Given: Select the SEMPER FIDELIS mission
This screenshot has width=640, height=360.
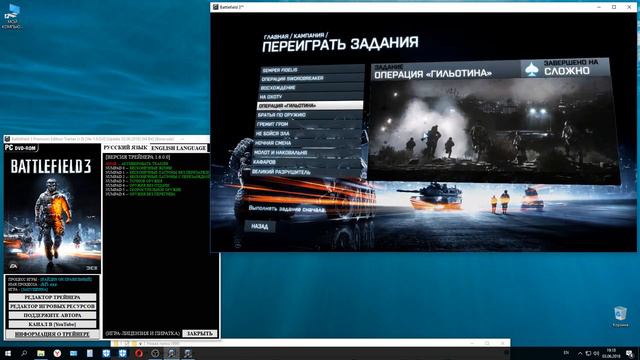Looking at the screenshot, I should coord(313,70).
